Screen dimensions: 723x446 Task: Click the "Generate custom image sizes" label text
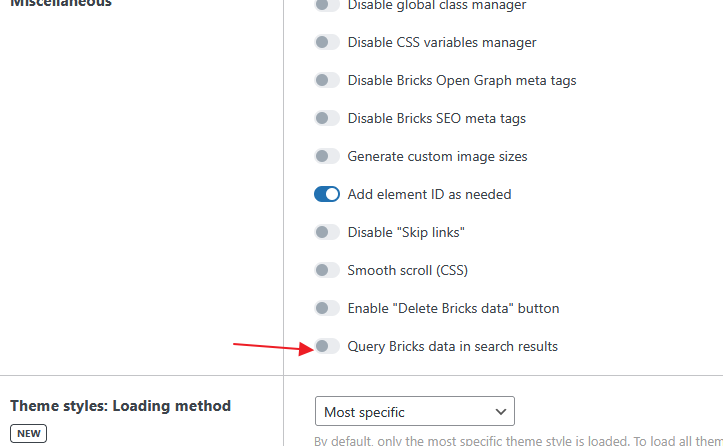(x=437, y=156)
